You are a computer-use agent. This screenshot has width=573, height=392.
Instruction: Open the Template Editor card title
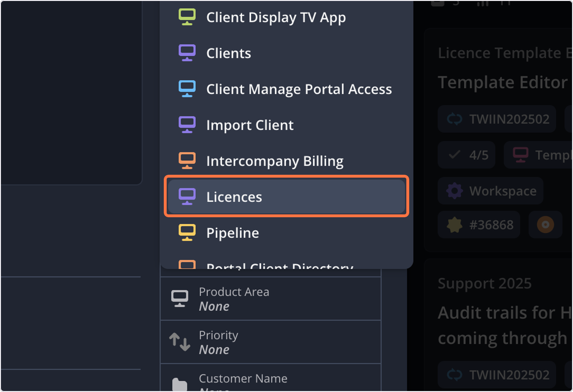[x=503, y=83]
